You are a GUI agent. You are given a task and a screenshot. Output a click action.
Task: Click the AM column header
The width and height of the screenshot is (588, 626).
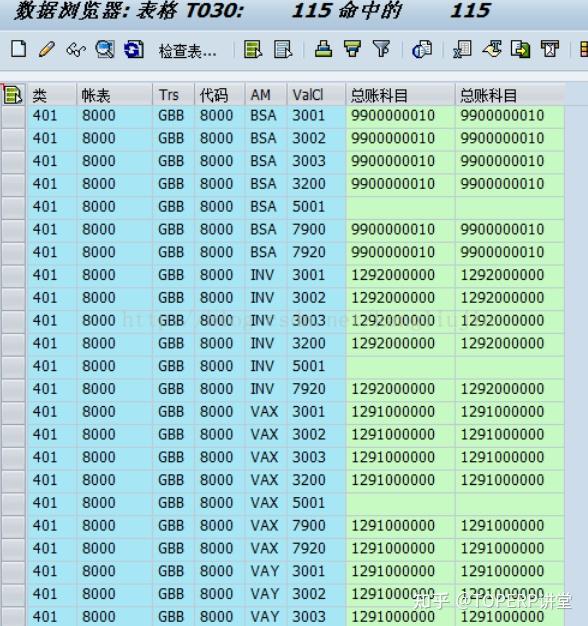coord(265,95)
